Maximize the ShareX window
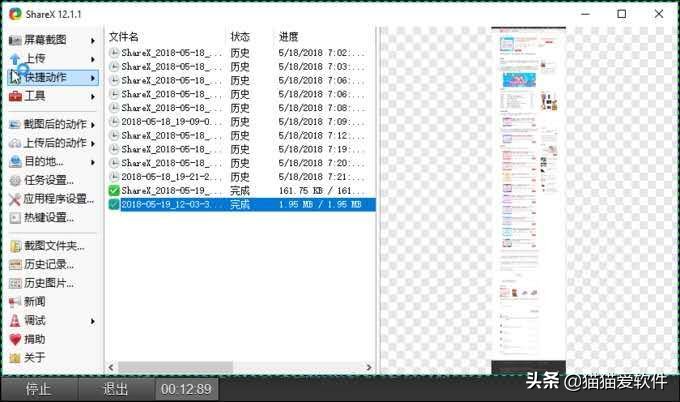This screenshot has width=680, height=402. point(621,14)
